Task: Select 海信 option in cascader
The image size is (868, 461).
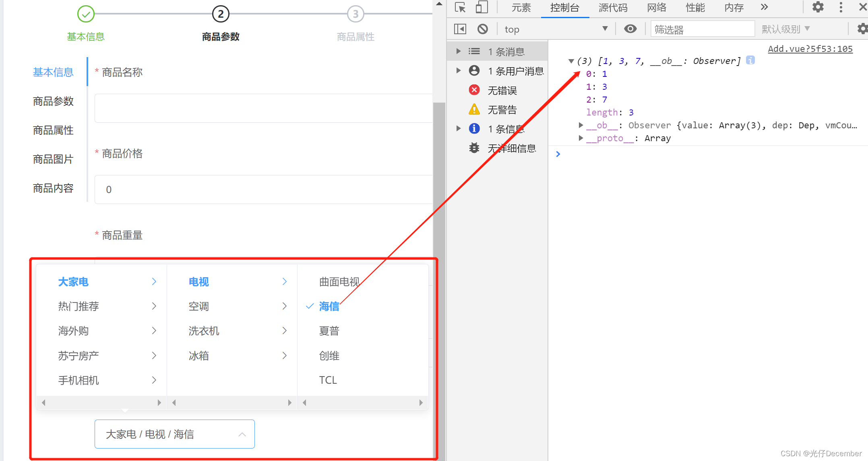Action: [x=329, y=307]
